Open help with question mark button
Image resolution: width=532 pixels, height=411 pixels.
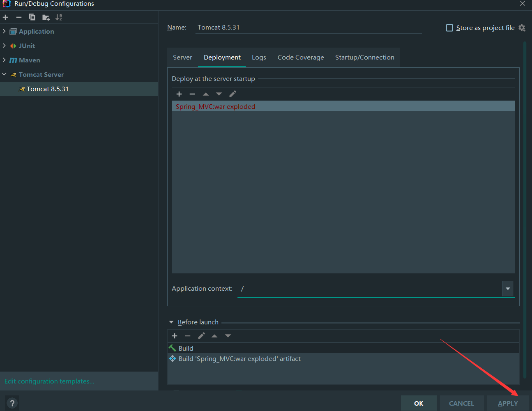[x=12, y=403]
